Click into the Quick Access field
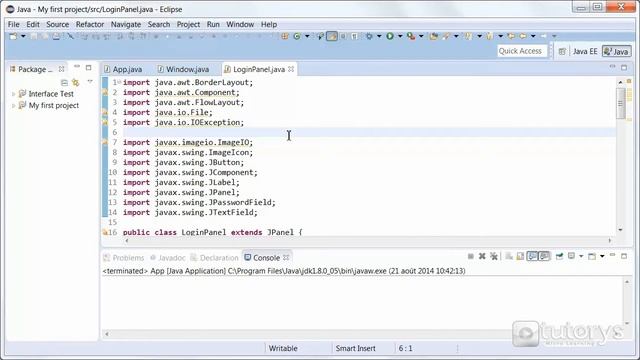Image resolution: width=640 pixels, height=360 pixels. pyautogui.click(x=521, y=51)
